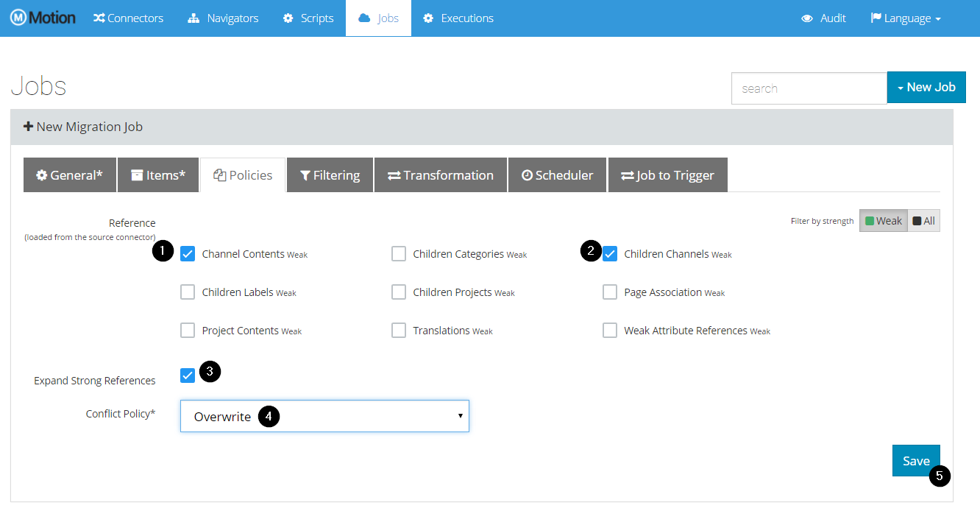This screenshot has height=511, width=980.
Task: Check the Children Labels checkbox
Action: coord(188,292)
